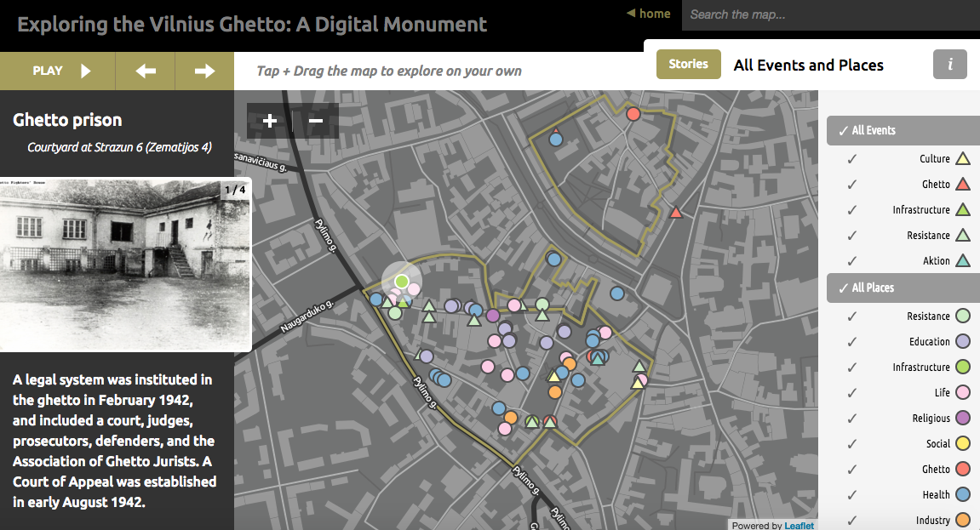Advance to next story with right arrow

tap(204, 71)
